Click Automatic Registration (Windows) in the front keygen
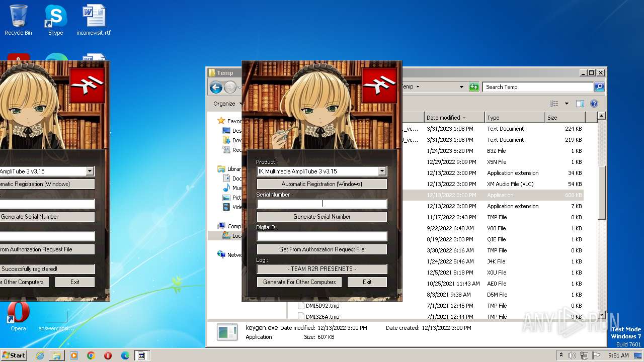Viewport: 644px width, 362px height. click(x=322, y=184)
